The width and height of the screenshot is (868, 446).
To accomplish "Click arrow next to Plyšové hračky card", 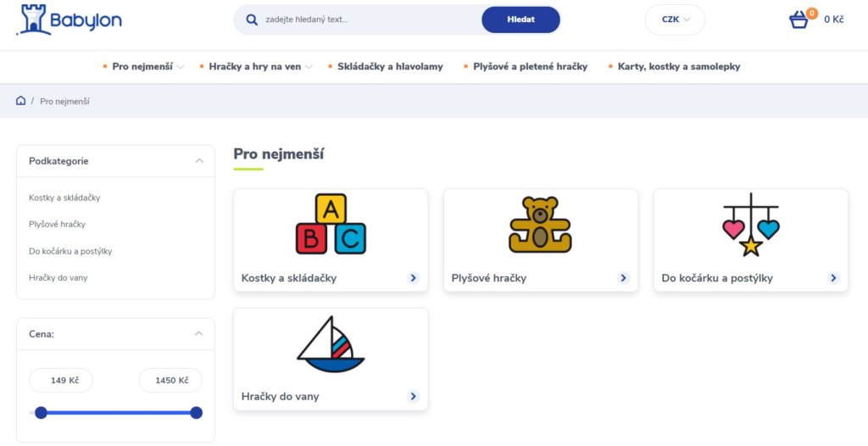I will point(623,278).
